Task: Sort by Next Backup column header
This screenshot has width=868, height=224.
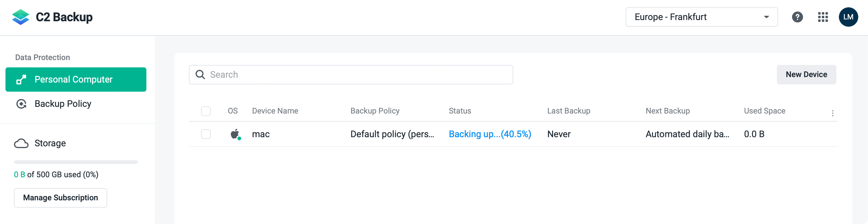Action: (x=668, y=111)
